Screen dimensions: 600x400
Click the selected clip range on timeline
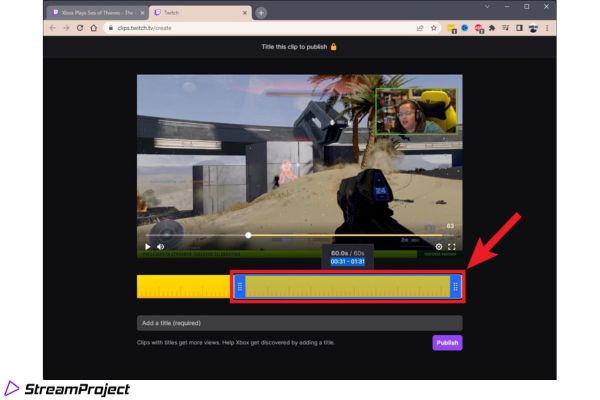click(x=347, y=286)
